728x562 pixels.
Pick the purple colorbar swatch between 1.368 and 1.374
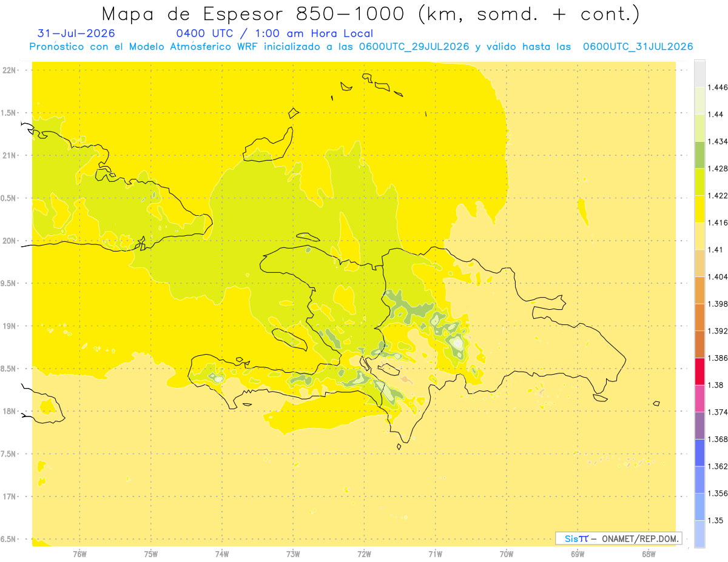[x=699, y=425]
